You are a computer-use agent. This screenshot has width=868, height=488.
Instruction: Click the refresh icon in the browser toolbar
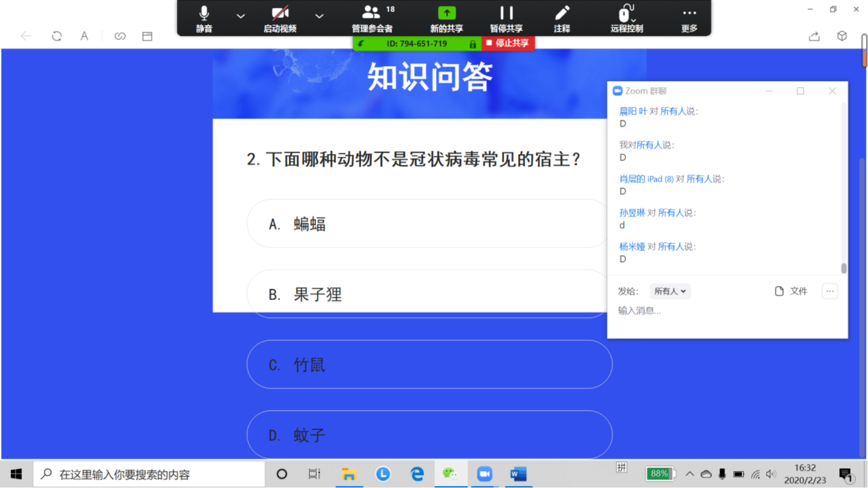click(57, 36)
